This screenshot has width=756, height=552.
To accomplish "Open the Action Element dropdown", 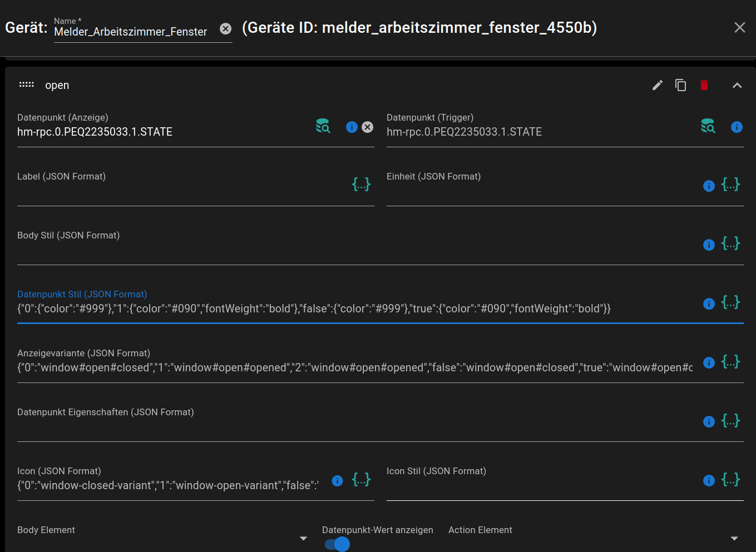I will 734,538.
